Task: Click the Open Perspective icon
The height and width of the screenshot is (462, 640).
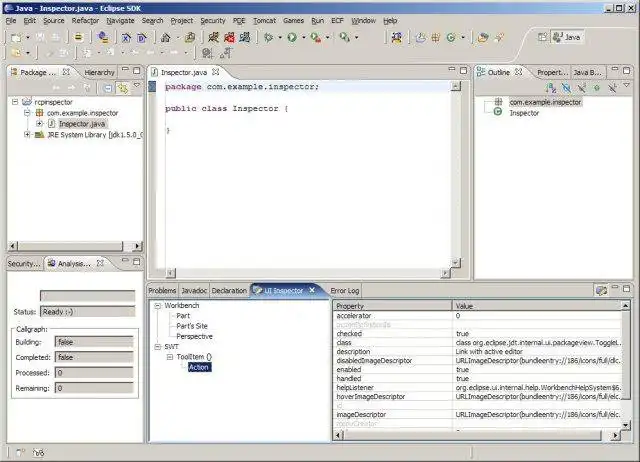Action: (542, 37)
